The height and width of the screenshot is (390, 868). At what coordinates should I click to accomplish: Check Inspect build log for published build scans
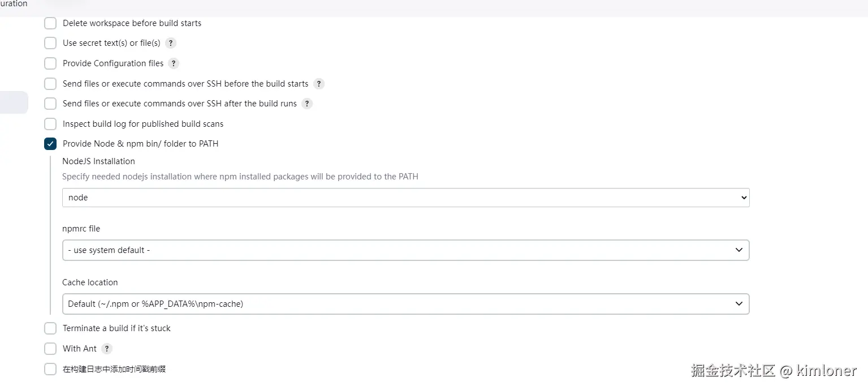point(50,124)
